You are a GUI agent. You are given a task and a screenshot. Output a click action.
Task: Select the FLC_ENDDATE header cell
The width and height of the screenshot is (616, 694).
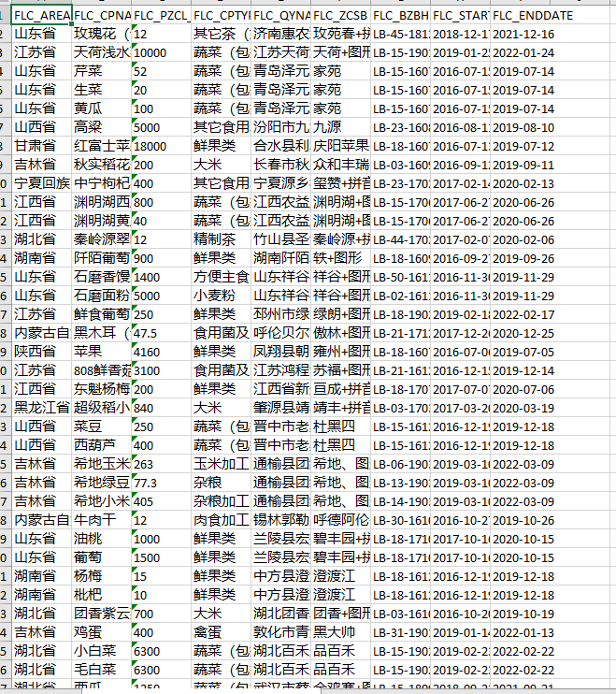click(x=520, y=16)
